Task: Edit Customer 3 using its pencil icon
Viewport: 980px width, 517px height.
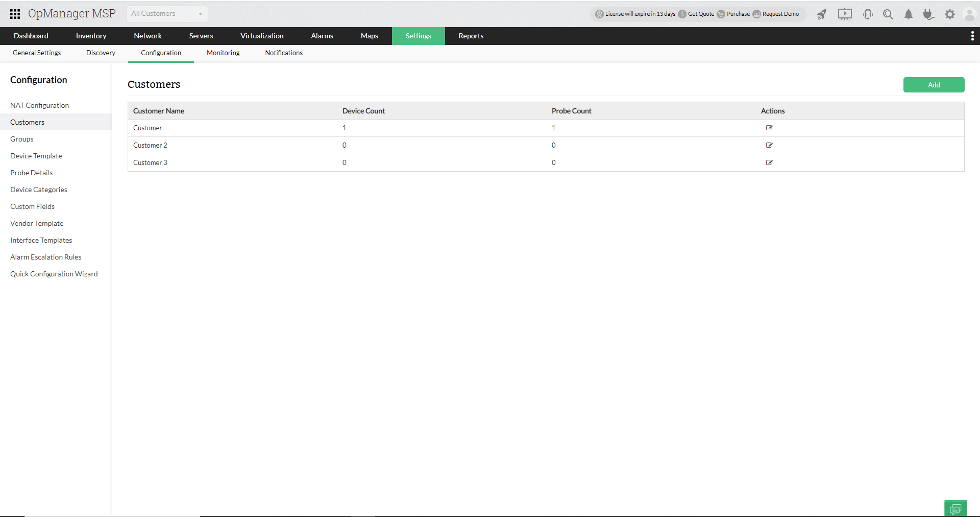Action: [x=769, y=162]
